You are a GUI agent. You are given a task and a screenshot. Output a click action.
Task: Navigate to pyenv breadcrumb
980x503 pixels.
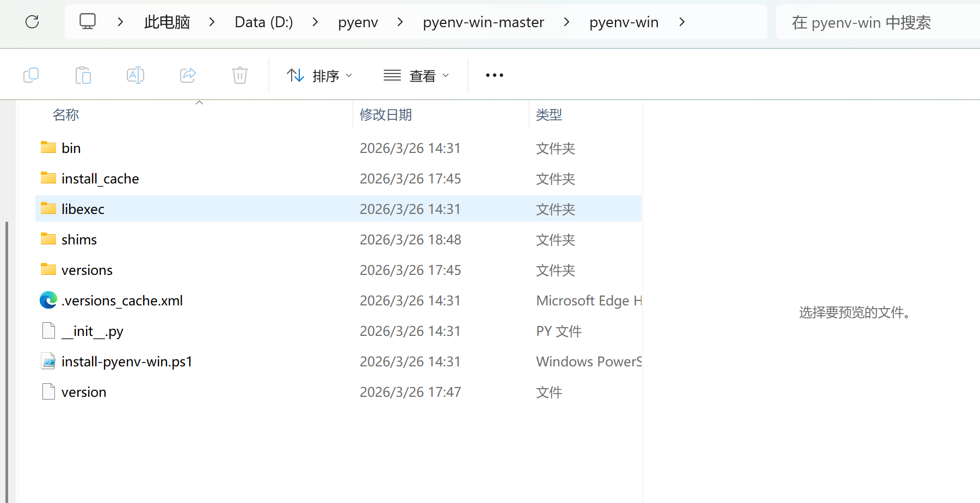tap(358, 22)
